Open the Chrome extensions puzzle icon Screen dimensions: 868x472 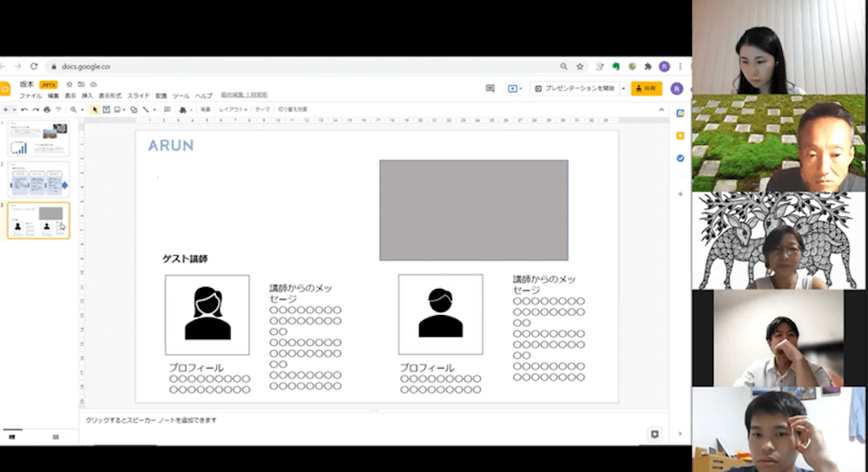point(648,66)
